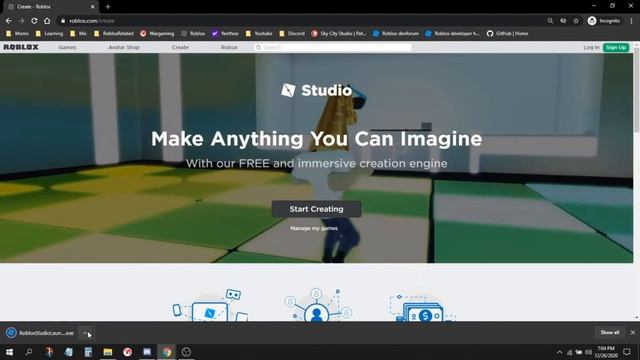
Task: Click the browser forward arrow
Action: (21, 21)
